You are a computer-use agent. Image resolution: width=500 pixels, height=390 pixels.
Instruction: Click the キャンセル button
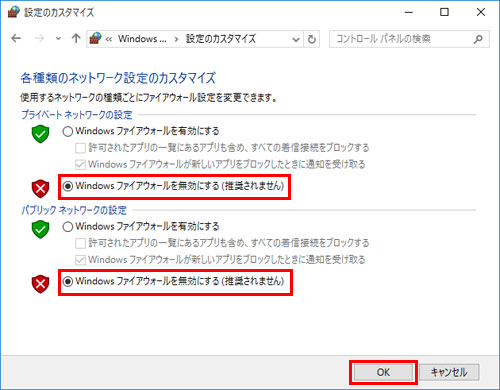click(449, 372)
